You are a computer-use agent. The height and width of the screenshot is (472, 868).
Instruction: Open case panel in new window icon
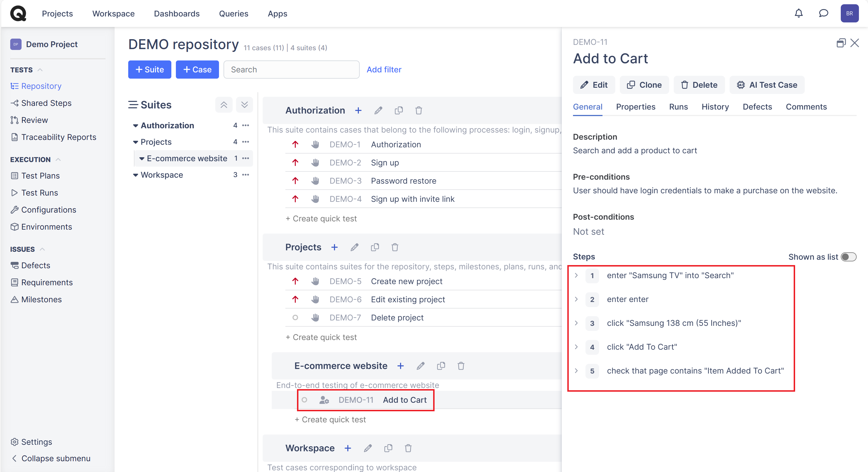[841, 43]
